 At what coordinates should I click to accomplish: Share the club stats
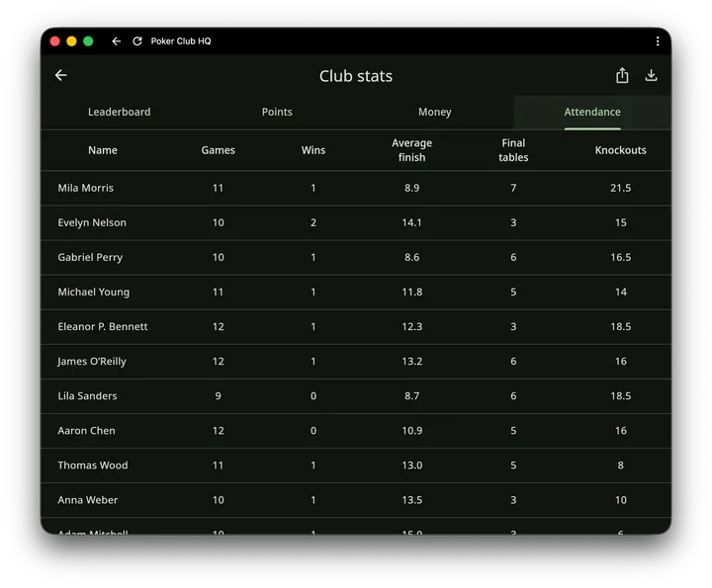tap(622, 75)
